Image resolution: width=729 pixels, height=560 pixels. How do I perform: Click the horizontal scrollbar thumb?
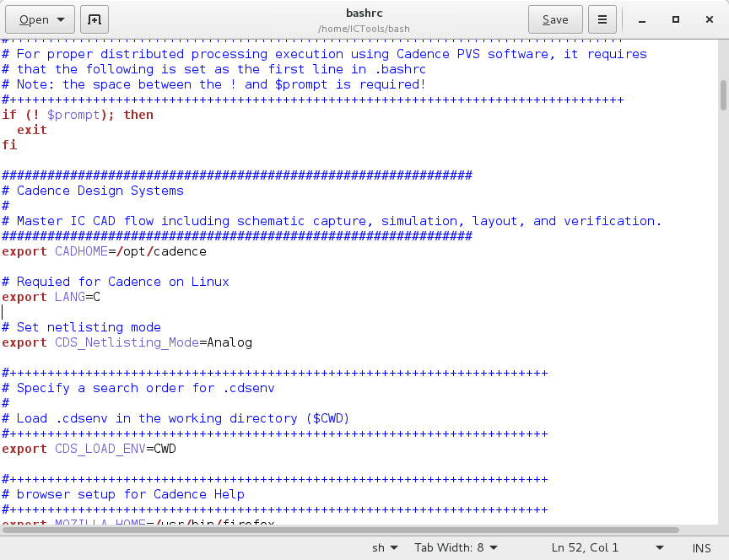pos(341,530)
